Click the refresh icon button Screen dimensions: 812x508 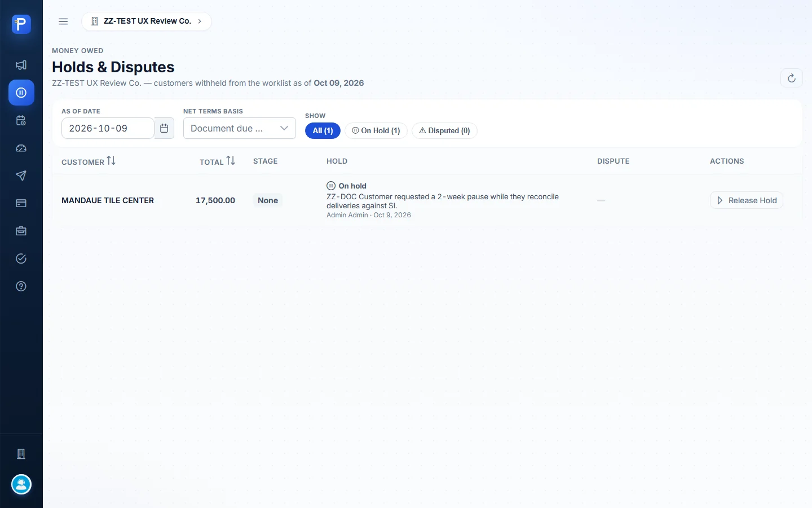tap(792, 78)
